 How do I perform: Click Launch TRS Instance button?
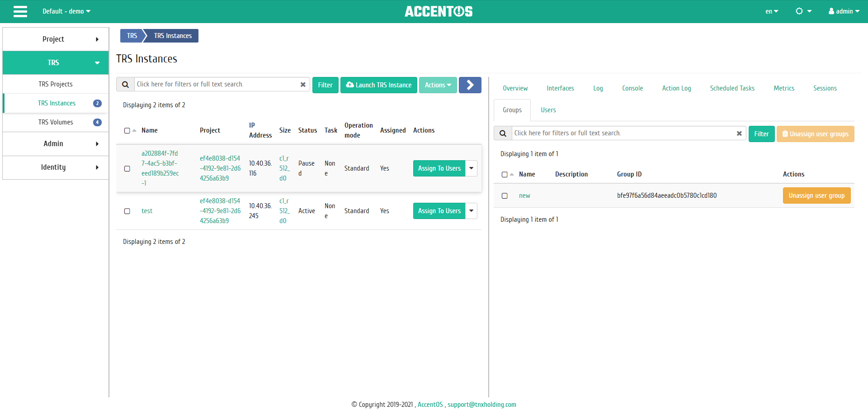[x=379, y=85]
